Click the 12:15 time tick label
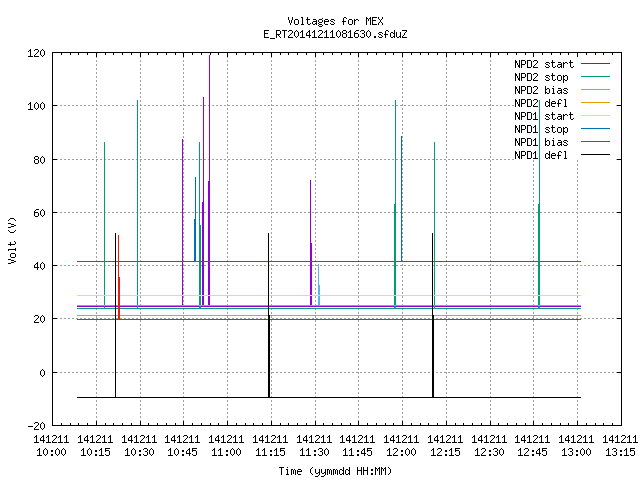640x480 pixels. [x=445, y=452]
